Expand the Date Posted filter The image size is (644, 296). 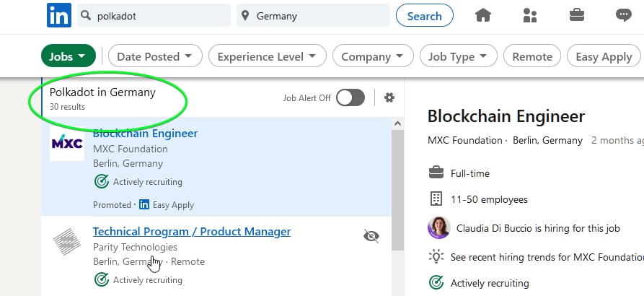click(155, 56)
